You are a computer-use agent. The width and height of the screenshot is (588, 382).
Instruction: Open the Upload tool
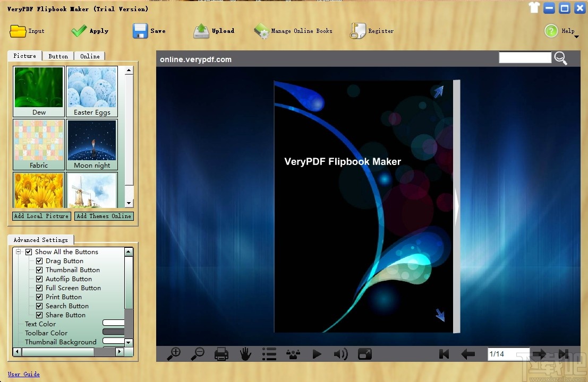pyautogui.click(x=214, y=31)
